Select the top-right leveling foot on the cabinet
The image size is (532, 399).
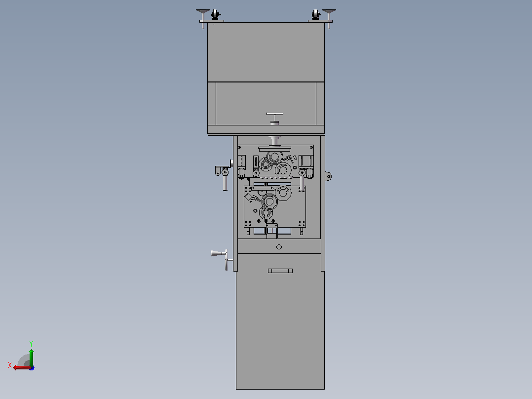[x=329, y=19]
